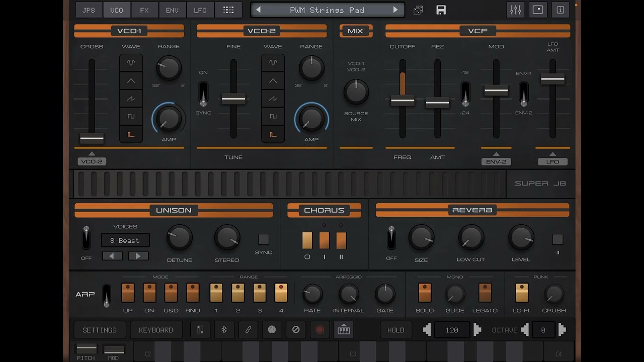Image resolution: width=644 pixels, height=362 pixels.
Task: Switch to the ENV tab
Action: pos(172,10)
